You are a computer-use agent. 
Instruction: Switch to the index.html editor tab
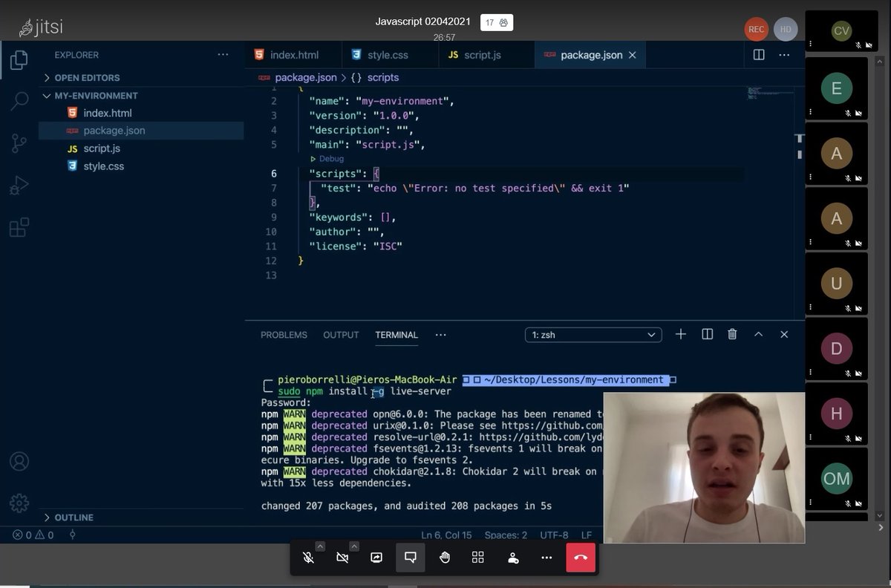point(293,55)
